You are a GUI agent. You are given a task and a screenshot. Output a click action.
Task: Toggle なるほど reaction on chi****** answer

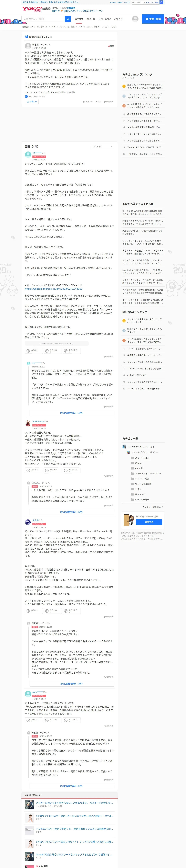[x=33, y=351]
